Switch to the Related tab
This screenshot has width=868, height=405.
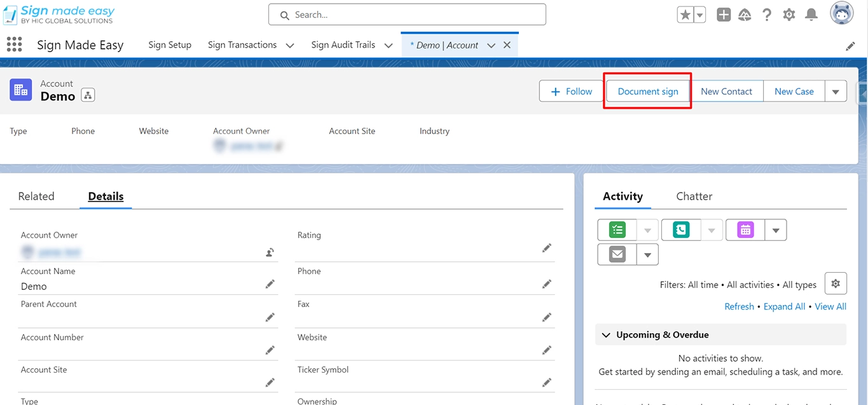point(36,196)
